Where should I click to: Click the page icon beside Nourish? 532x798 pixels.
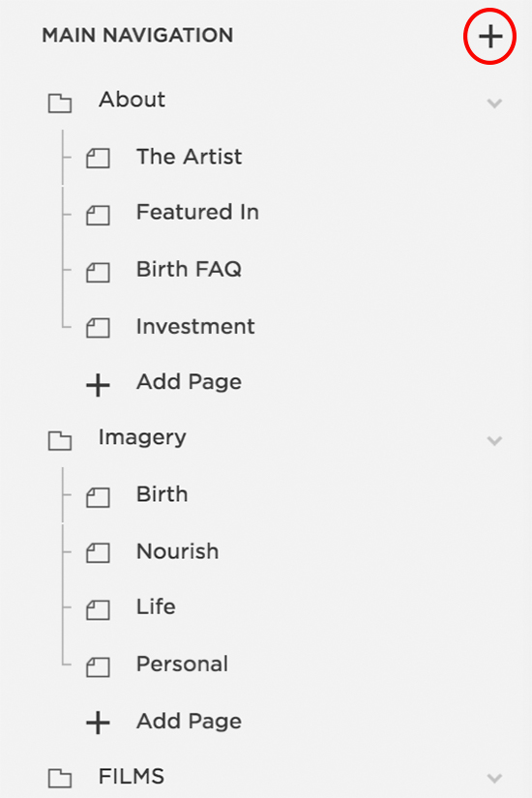[x=98, y=552]
